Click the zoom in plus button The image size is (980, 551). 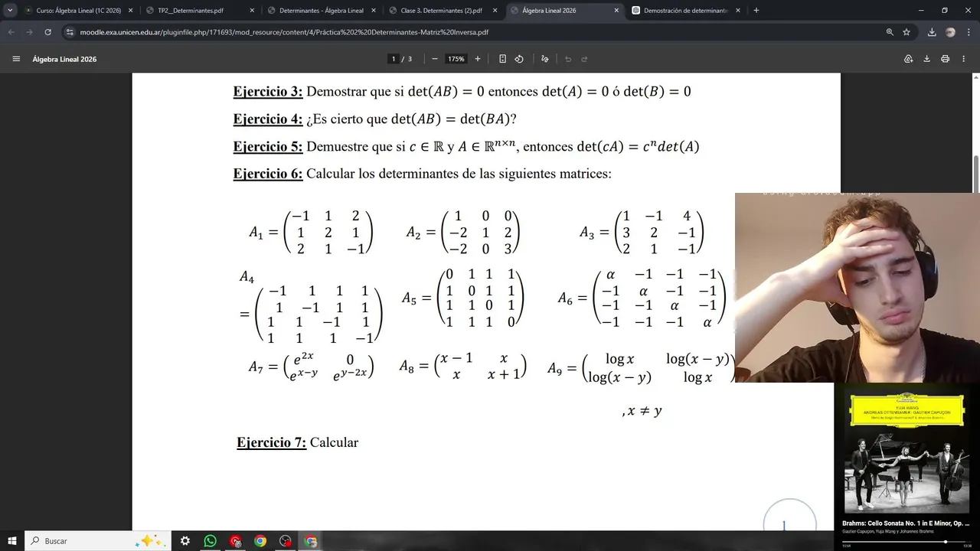click(x=478, y=59)
